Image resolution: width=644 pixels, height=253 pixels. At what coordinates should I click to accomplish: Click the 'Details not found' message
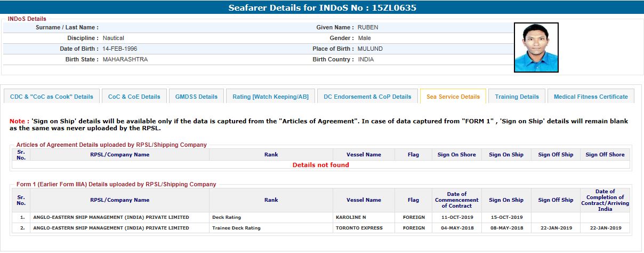tap(320, 165)
